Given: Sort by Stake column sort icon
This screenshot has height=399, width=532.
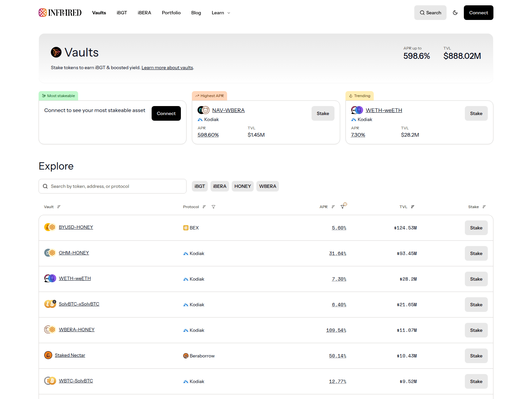Looking at the screenshot, I should [x=484, y=207].
